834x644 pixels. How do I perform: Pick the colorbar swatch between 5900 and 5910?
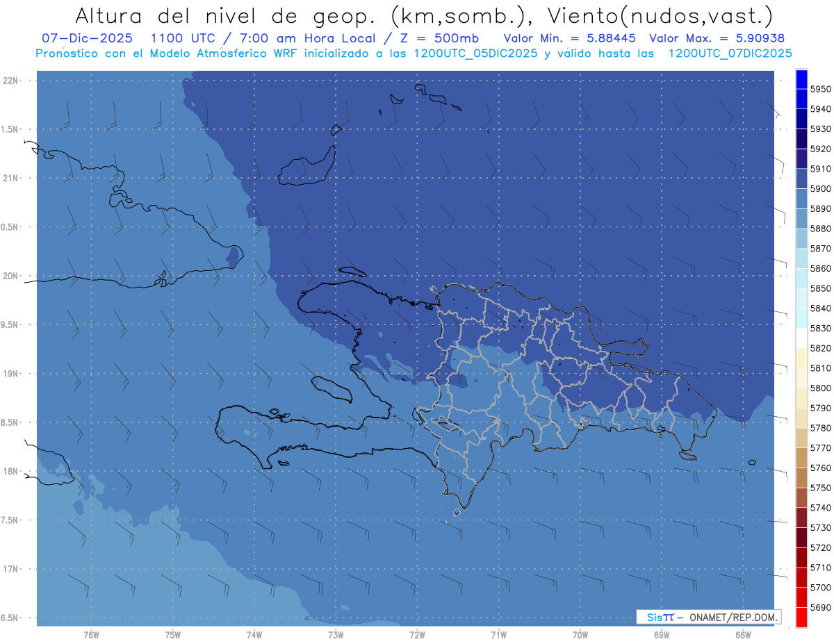[801, 179]
